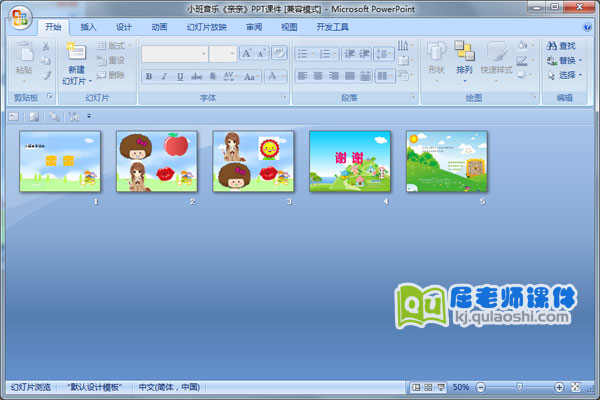Image resolution: width=600 pixels, height=400 pixels.
Task: Click the zoom out minus button
Action: click(481, 387)
